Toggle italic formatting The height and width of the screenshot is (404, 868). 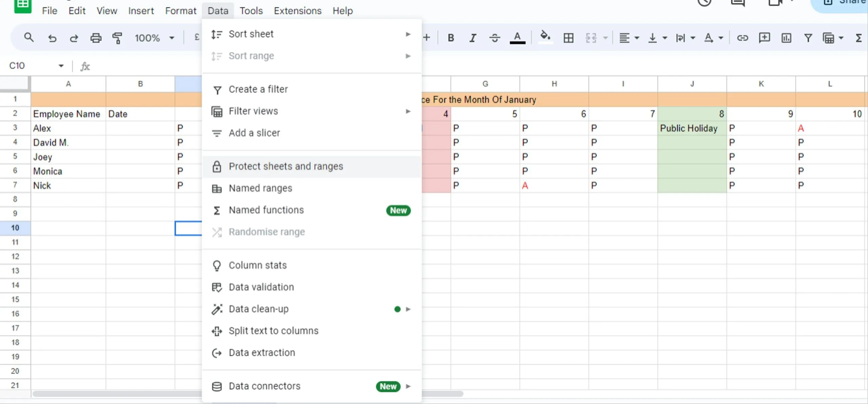pos(473,38)
